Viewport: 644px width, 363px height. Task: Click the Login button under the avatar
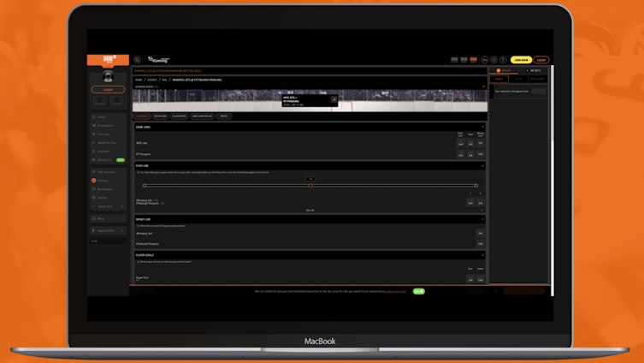pos(108,89)
